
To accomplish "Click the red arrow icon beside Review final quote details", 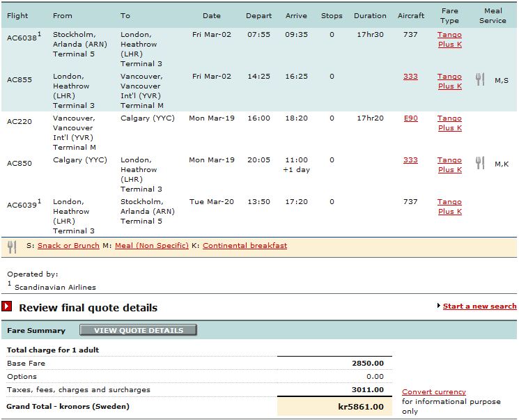I will [x=7, y=306].
